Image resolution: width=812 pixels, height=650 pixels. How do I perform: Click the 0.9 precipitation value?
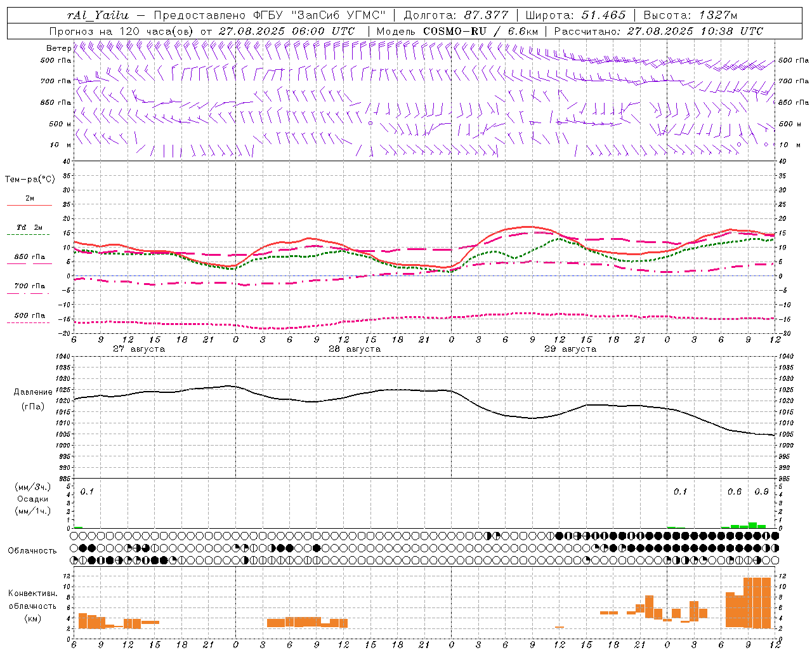761,492
